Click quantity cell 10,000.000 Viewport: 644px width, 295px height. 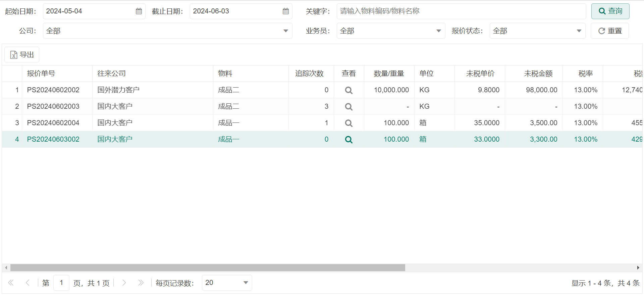(x=391, y=90)
